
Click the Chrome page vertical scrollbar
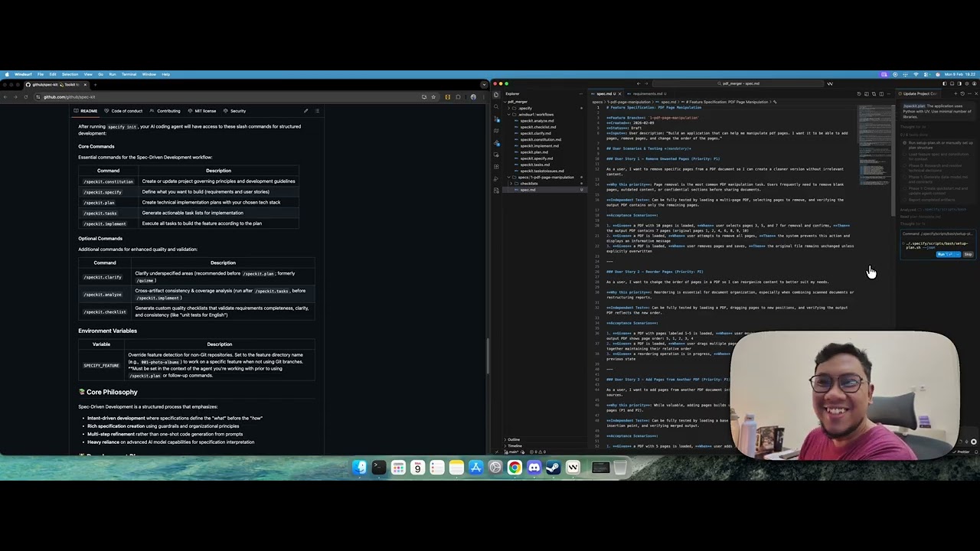[x=486, y=356]
